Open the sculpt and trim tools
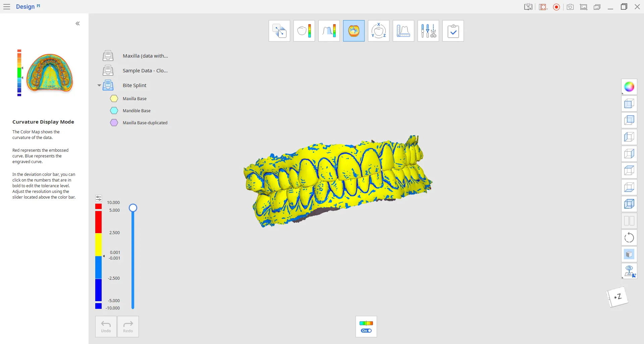Image resolution: width=644 pixels, height=344 pixels. pos(428,31)
